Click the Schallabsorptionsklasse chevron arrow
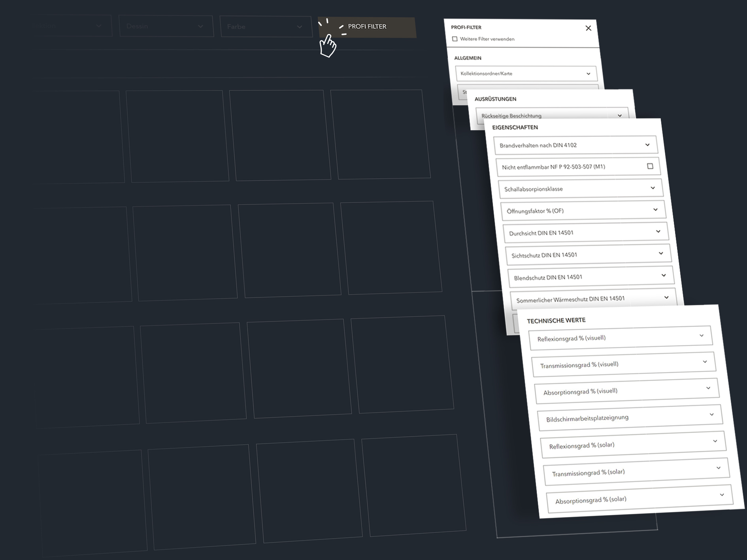 (x=653, y=188)
